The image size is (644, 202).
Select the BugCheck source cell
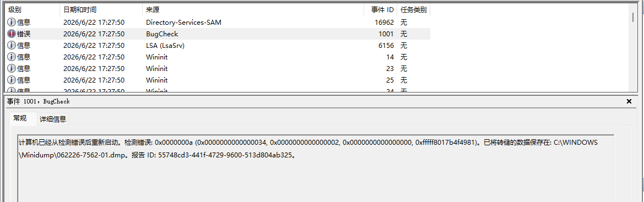click(x=162, y=34)
